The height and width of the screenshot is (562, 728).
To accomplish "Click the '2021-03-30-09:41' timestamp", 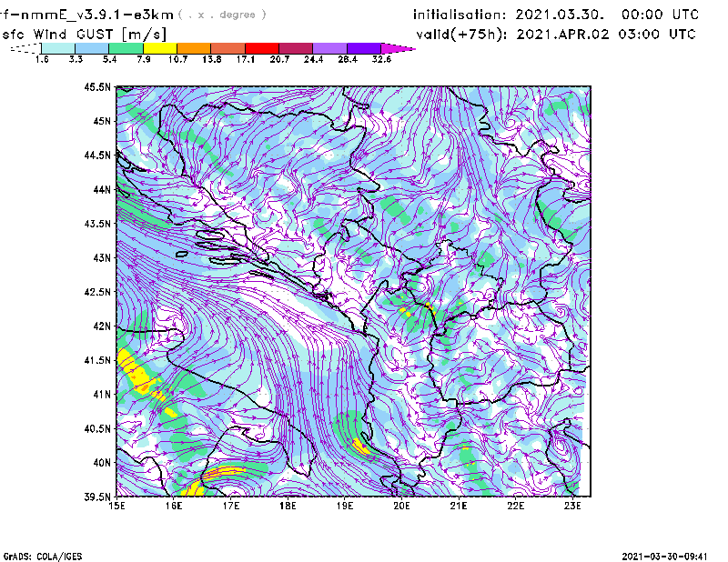I will point(665,557).
